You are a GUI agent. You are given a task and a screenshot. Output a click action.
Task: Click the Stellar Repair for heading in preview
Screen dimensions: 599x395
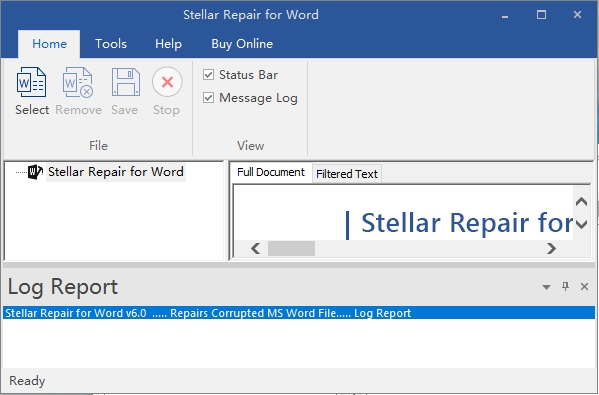coord(467,223)
